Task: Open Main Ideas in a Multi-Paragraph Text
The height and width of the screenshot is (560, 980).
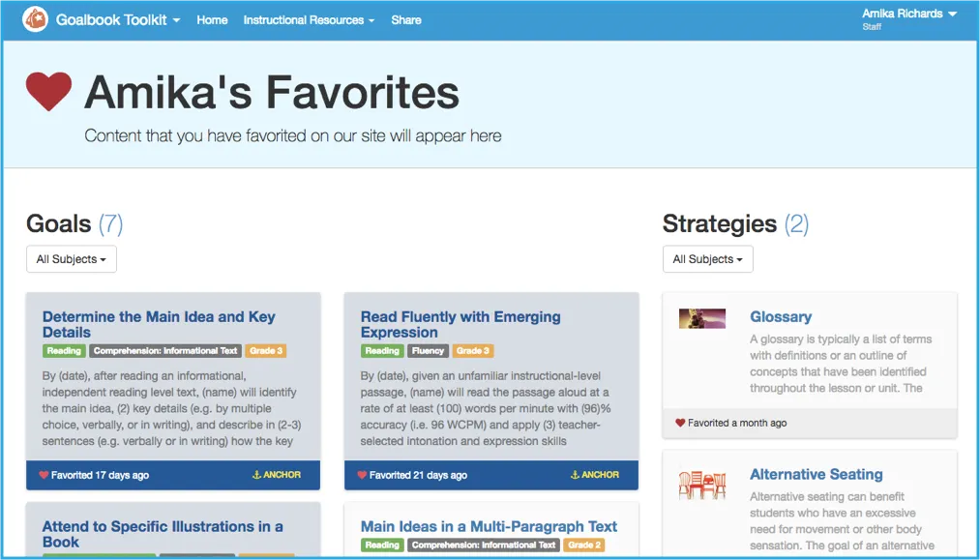Action: point(489,526)
